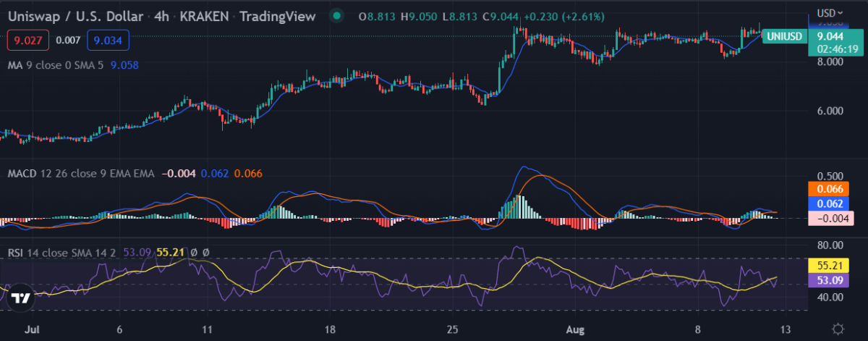Click the MACD histogram value −0.004 in the legend
Image resolution: width=868 pixels, height=341 pixels.
(177, 173)
